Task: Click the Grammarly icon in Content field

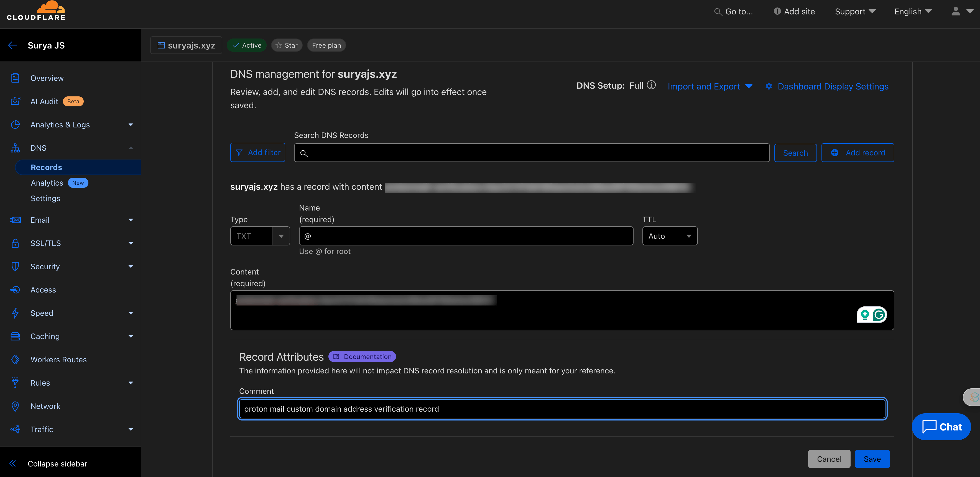Action: click(879, 315)
